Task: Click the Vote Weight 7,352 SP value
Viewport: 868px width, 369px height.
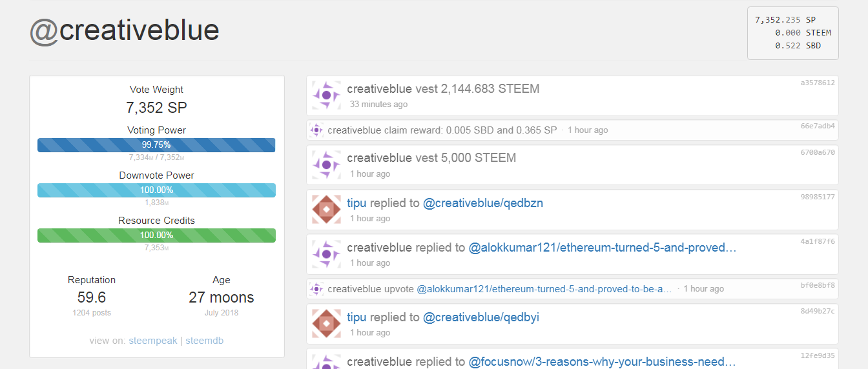Action: (156, 108)
